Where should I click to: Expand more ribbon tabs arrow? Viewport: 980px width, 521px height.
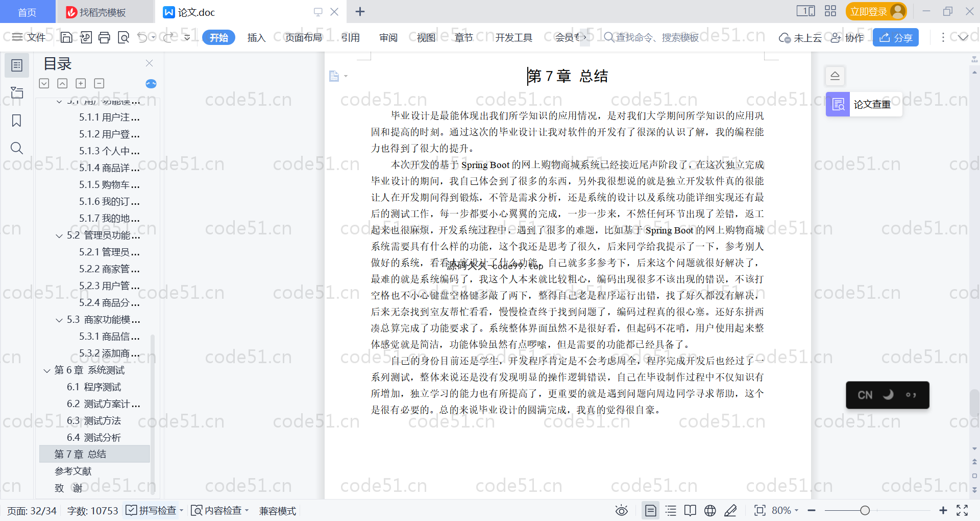[585, 37]
